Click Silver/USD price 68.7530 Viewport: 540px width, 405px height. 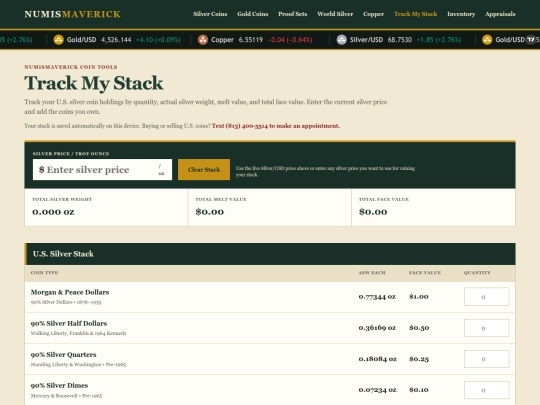click(400, 40)
